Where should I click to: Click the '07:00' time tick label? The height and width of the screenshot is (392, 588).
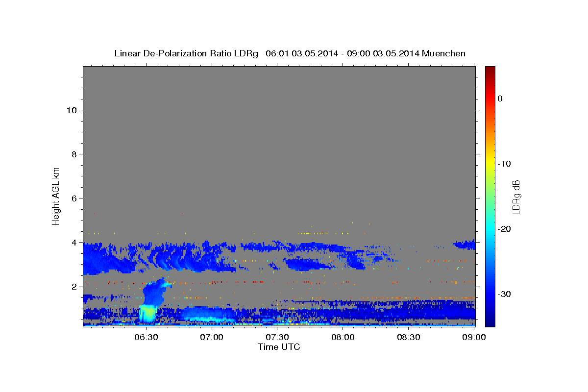tap(212, 337)
